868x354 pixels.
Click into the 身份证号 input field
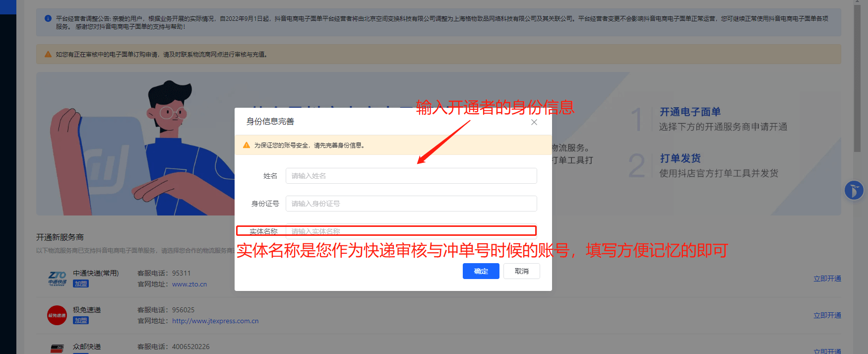pos(411,204)
